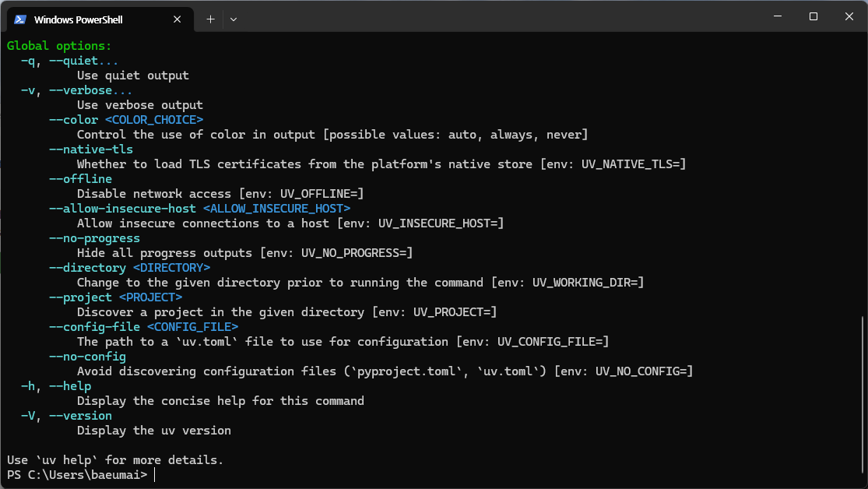The width and height of the screenshot is (868, 489).
Task: Open a new tab with plus button
Action: click(210, 19)
